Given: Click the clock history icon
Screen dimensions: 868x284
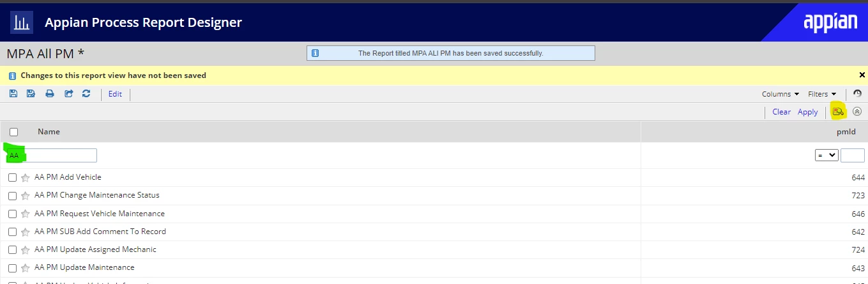Looking at the screenshot, I should 858,93.
